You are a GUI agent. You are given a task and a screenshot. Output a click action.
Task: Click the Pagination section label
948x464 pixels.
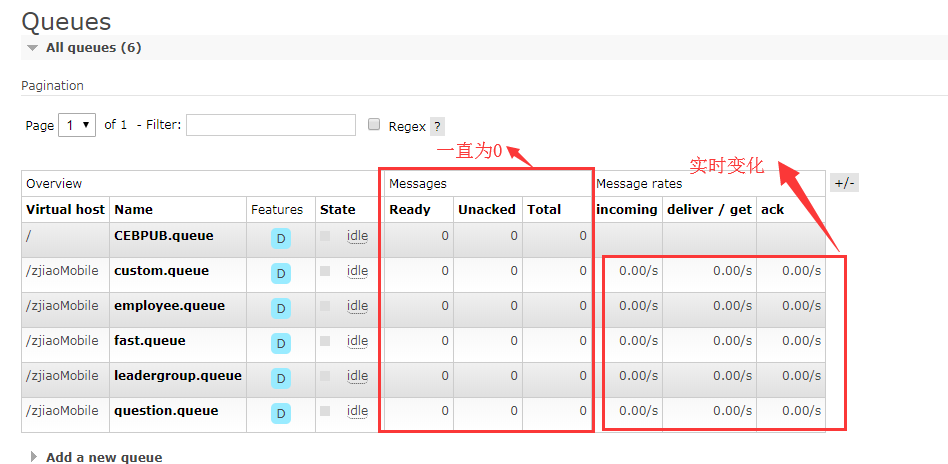[53, 86]
